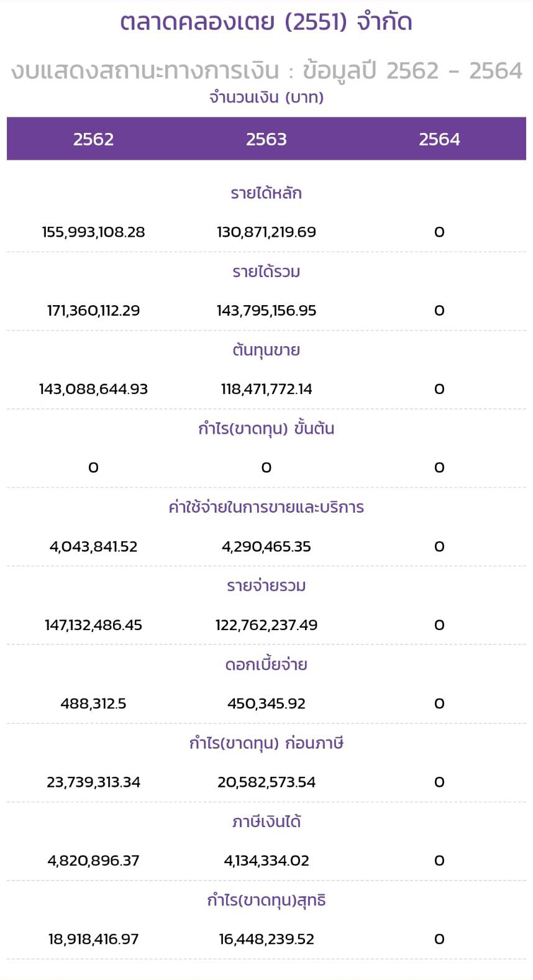Select the 2563 total revenue 143,795,156.95
This screenshot has width=533, height=980.
coord(266,311)
